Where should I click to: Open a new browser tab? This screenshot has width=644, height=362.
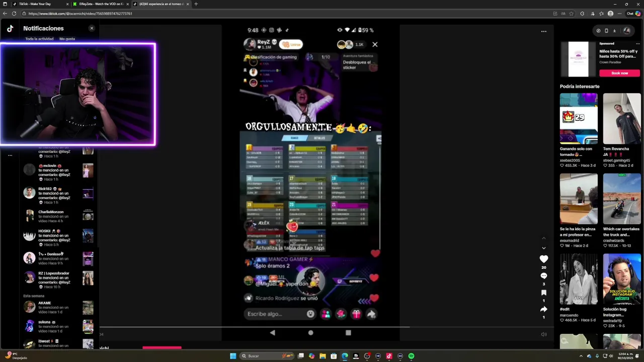pos(196,4)
